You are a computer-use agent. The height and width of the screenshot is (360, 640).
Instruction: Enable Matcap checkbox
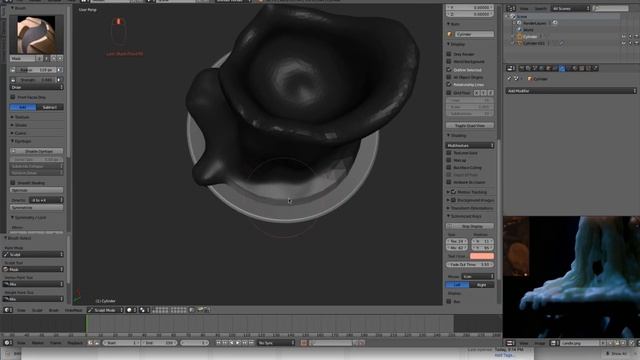pyautogui.click(x=449, y=160)
